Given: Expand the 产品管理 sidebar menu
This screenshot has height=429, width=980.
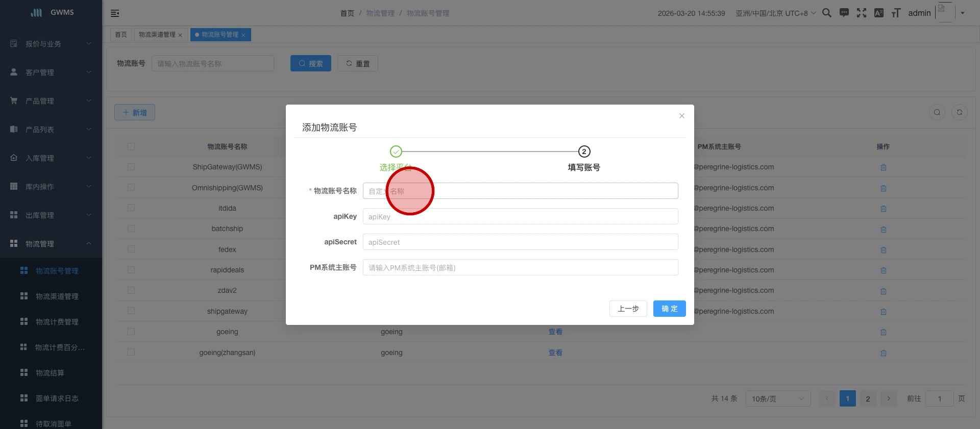Looking at the screenshot, I should (x=51, y=101).
